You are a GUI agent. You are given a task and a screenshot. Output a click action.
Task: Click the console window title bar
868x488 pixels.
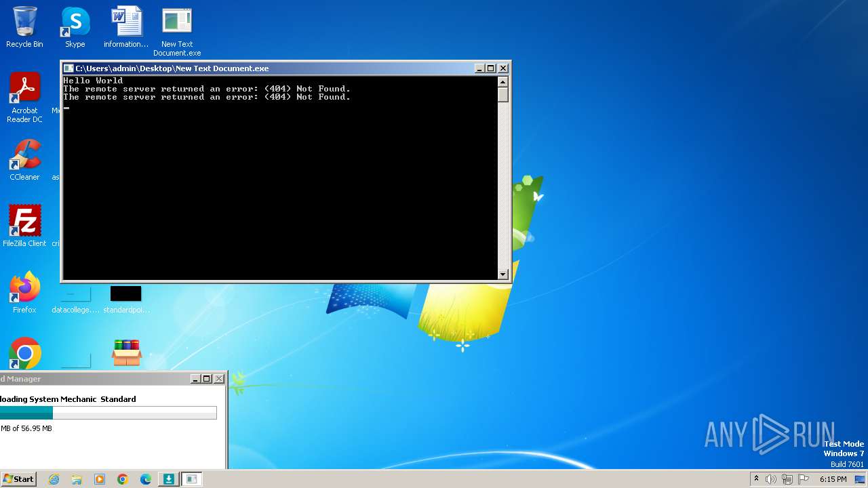coord(271,68)
